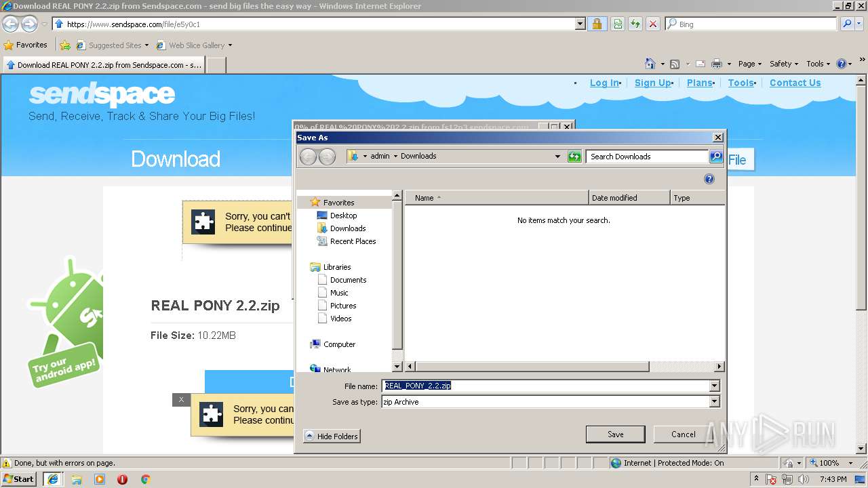Click the Add to Favorites Bar star icon
868x488 pixels.
[65, 45]
